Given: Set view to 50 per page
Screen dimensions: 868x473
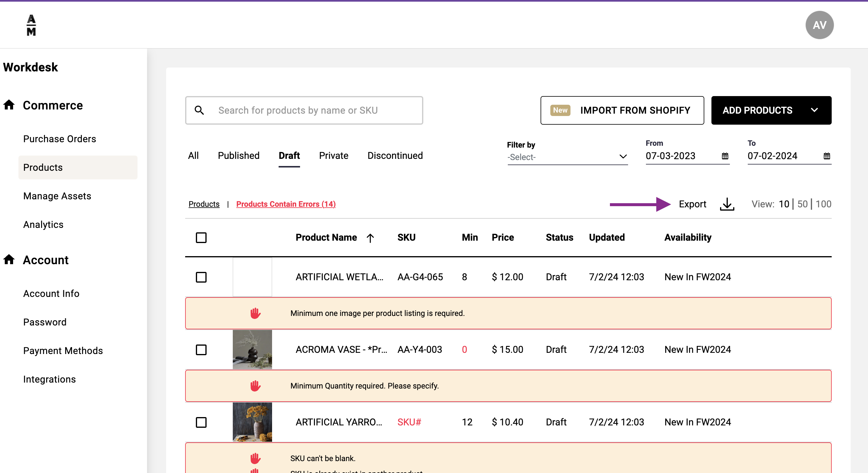Looking at the screenshot, I should click(802, 204).
